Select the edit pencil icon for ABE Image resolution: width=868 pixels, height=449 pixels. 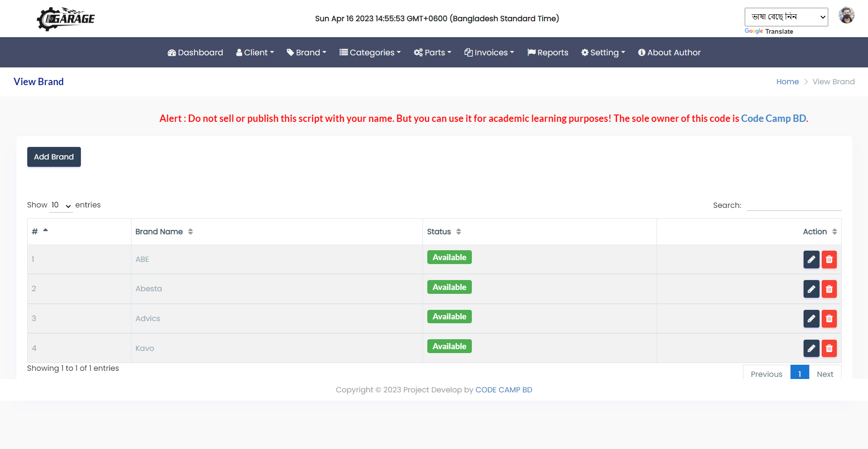[811, 259]
